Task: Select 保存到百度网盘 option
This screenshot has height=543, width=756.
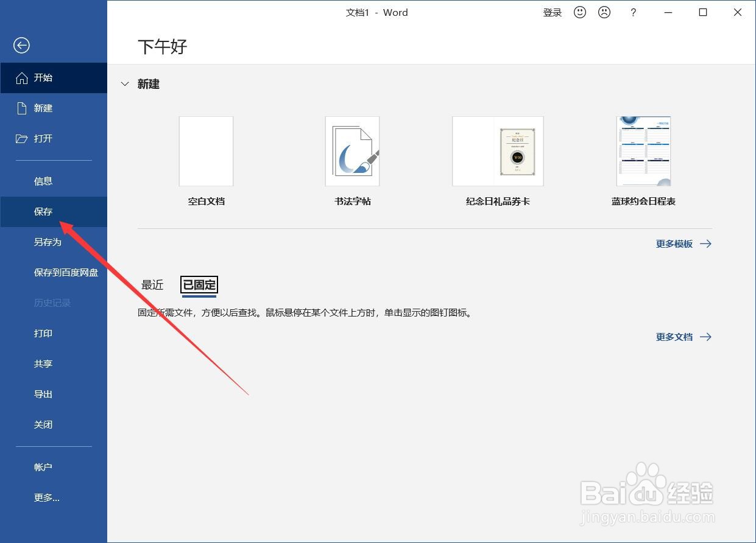Action: coord(54,273)
